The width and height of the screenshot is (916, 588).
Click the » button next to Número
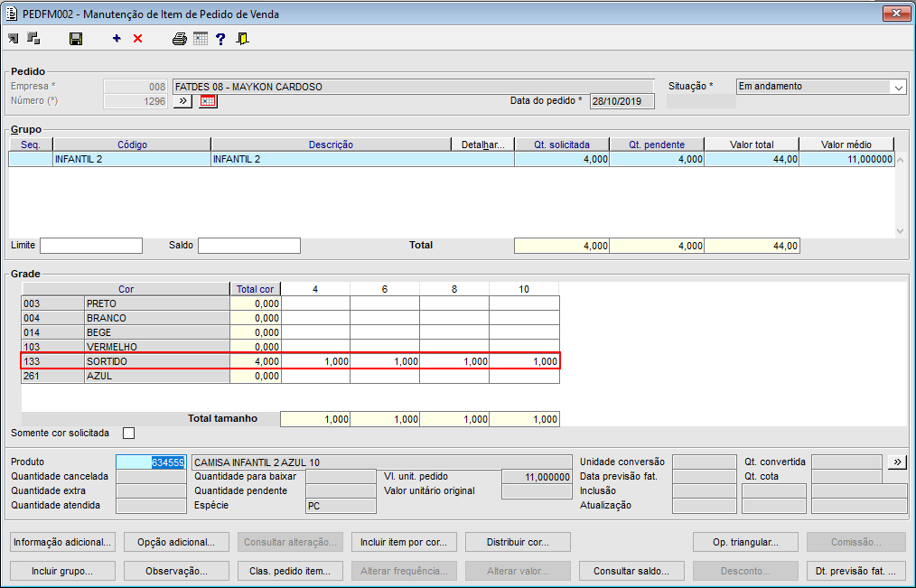click(182, 101)
